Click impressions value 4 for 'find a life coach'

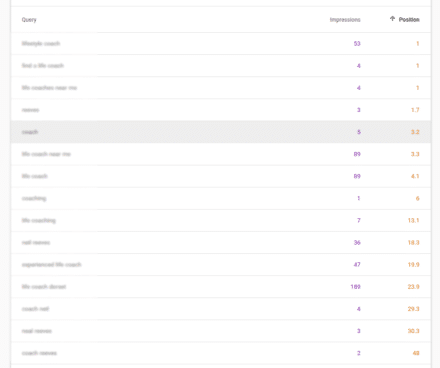[359, 66]
